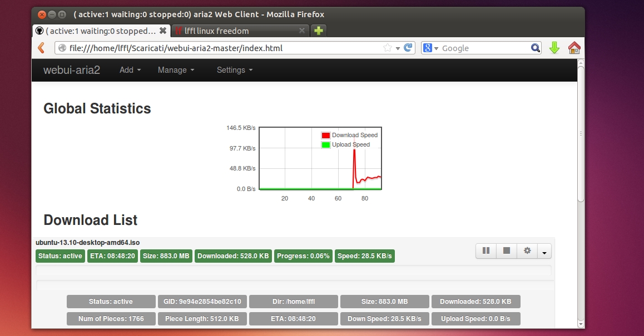Click the Download List heading

(x=90, y=220)
